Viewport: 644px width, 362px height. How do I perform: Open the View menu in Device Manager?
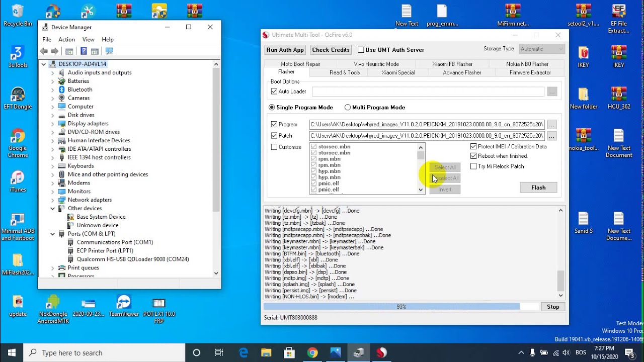pyautogui.click(x=88, y=39)
